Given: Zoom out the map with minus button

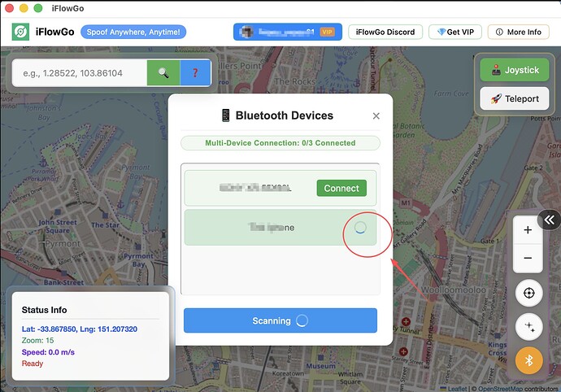Looking at the screenshot, I should click(x=528, y=258).
